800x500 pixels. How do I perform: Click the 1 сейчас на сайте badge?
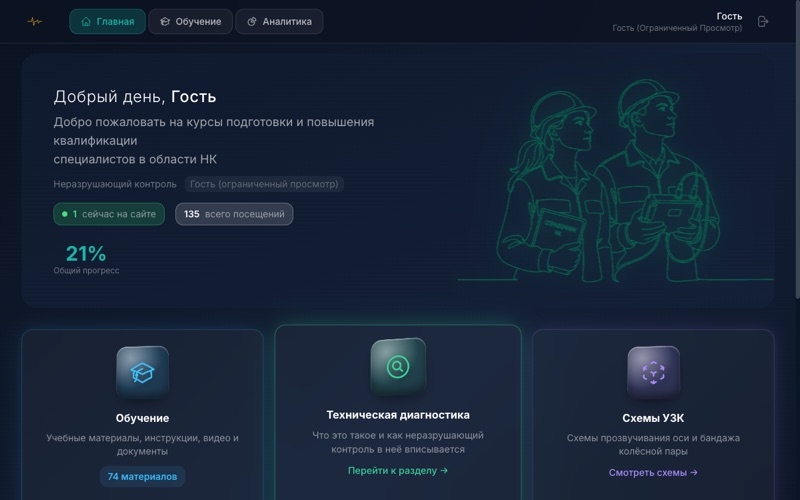tap(109, 214)
